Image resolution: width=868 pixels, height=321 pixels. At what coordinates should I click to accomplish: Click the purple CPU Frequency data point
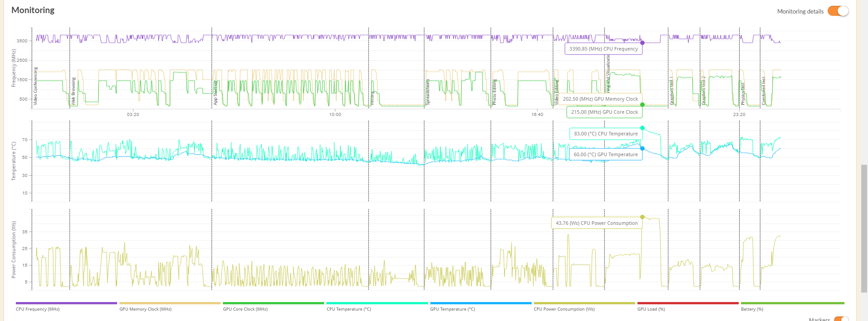coord(642,43)
